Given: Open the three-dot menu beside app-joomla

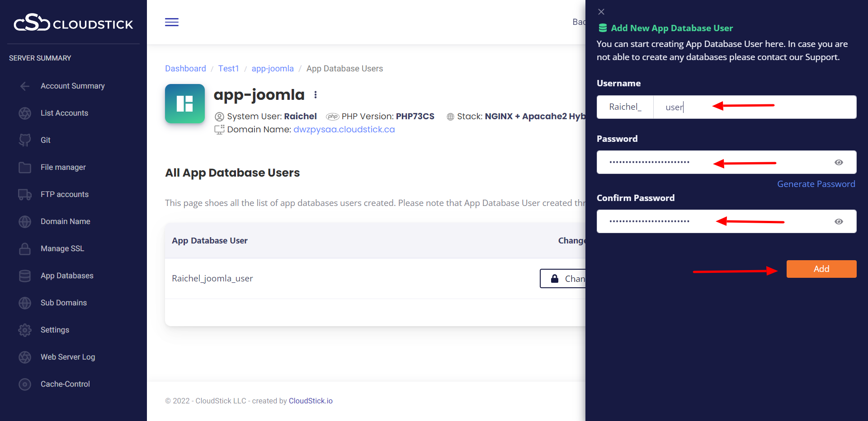Looking at the screenshot, I should (316, 95).
